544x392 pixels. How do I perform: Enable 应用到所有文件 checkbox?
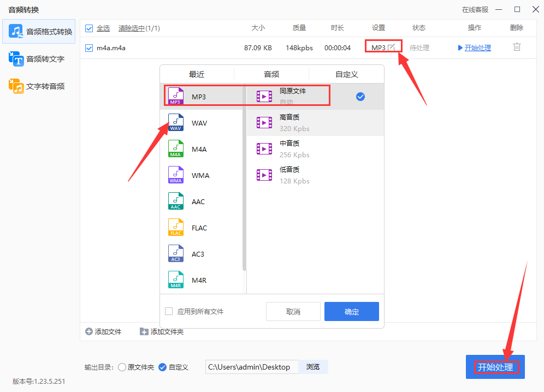(169, 311)
